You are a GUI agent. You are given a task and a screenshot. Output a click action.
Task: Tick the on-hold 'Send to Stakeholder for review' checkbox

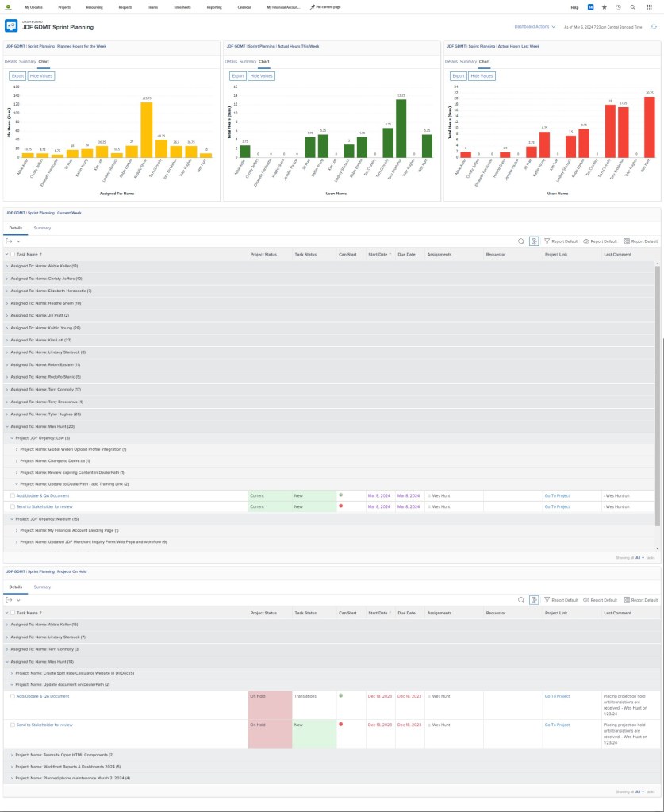[x=13, y=725]
